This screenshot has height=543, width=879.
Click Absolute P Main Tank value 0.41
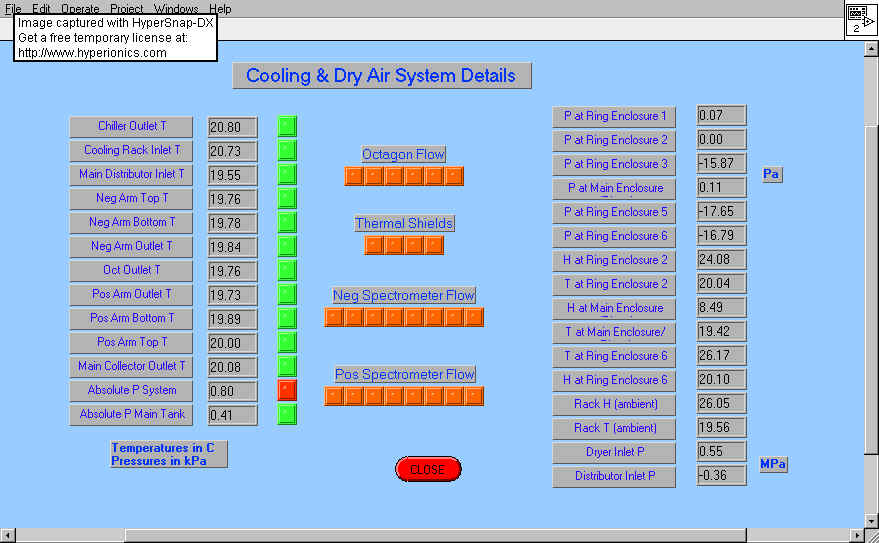[x=233, y=415]
